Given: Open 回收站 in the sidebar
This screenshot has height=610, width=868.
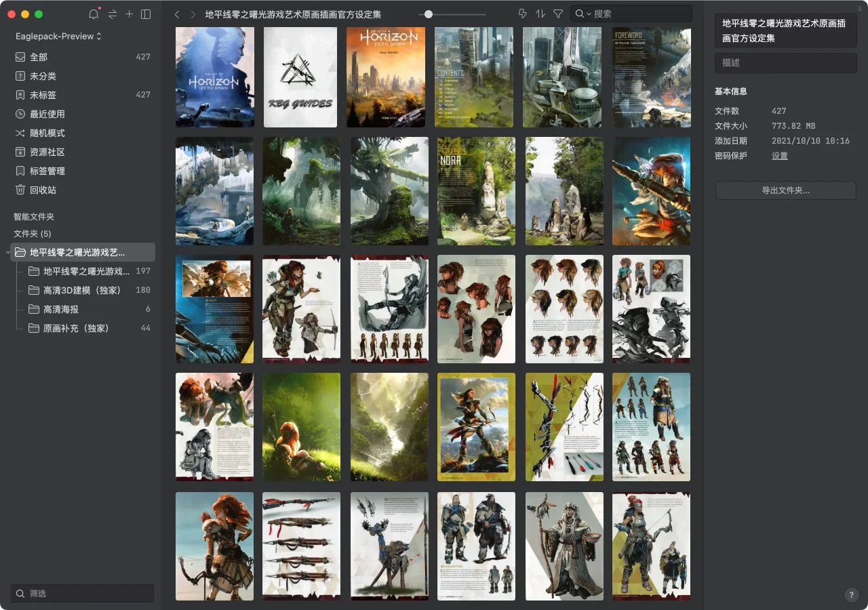Looking at the screenshot, I should pyautogui.click(x=82, y=190).
